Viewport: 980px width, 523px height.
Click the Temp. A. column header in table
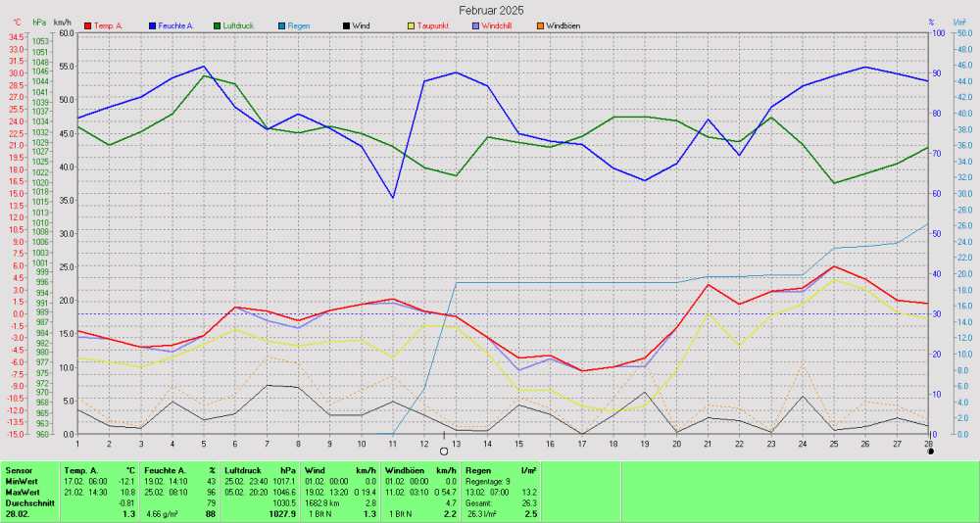pyautogui.click(x=81, y=470)
